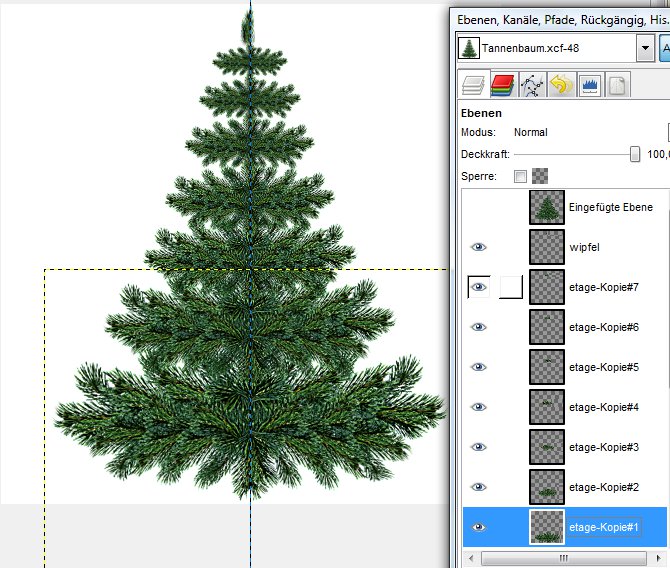This screenshot has width=670, height=568.
Task: Click the Deckkraft opacity slider handle
Action: [x=635, y=155]
